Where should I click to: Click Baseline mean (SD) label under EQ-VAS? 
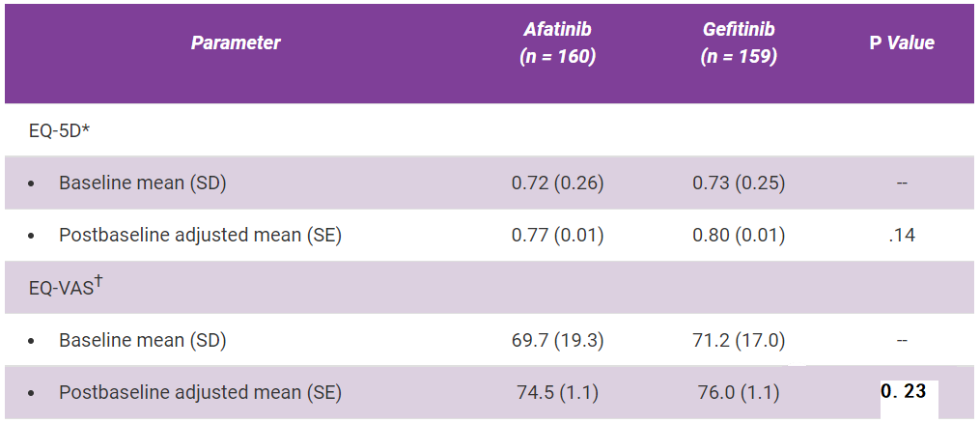pos(142,340)
